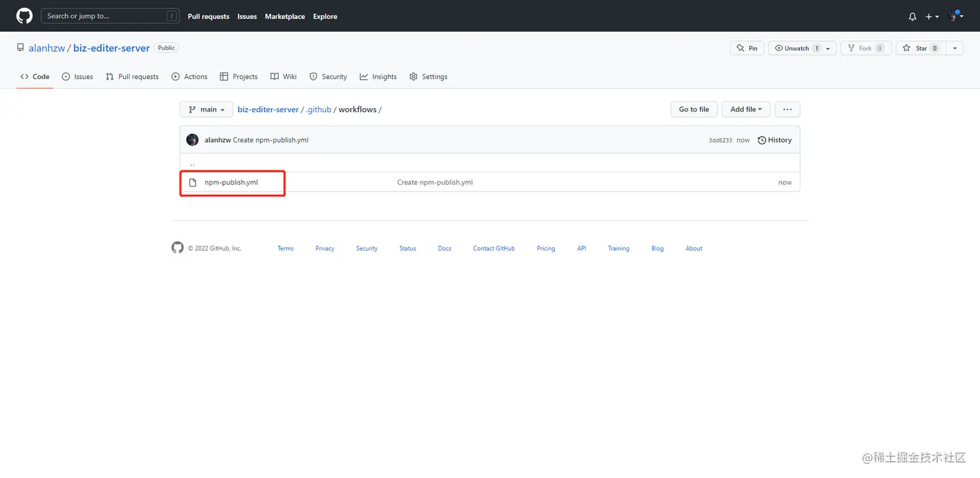Expand the Star lists dropdown arrow
980x478 pixels.
[955, 49]
